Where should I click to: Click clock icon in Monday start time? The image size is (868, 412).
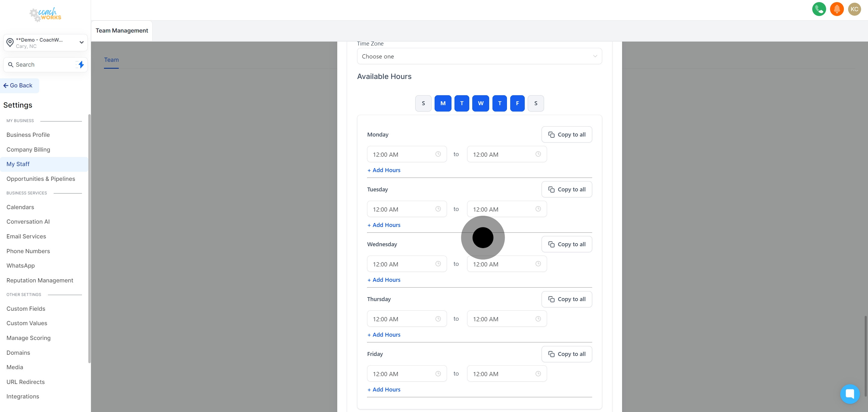[438, 154]
